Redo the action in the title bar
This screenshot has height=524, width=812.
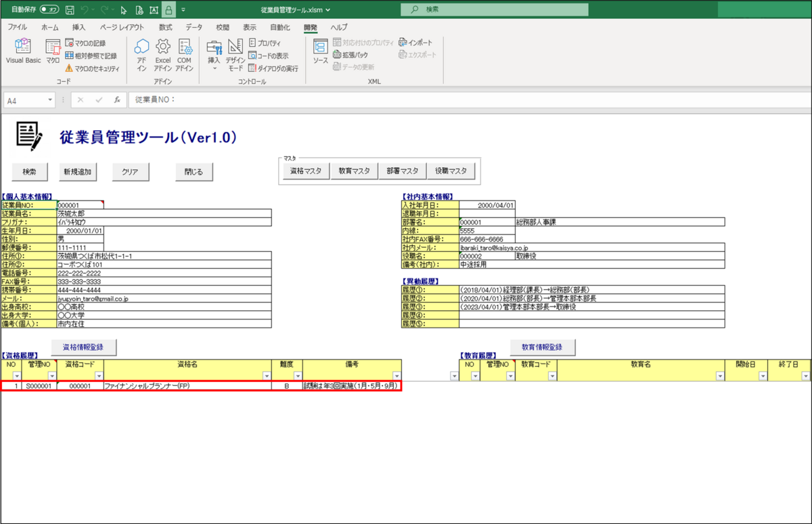[x=104, y=10]
